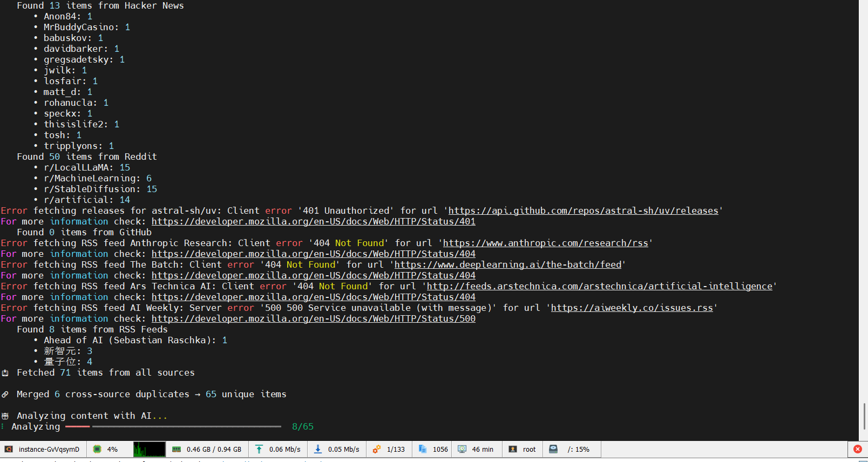Click the uptime monitor icon beside 46 min
868x462 pixels.
click(x=462, y=449)
